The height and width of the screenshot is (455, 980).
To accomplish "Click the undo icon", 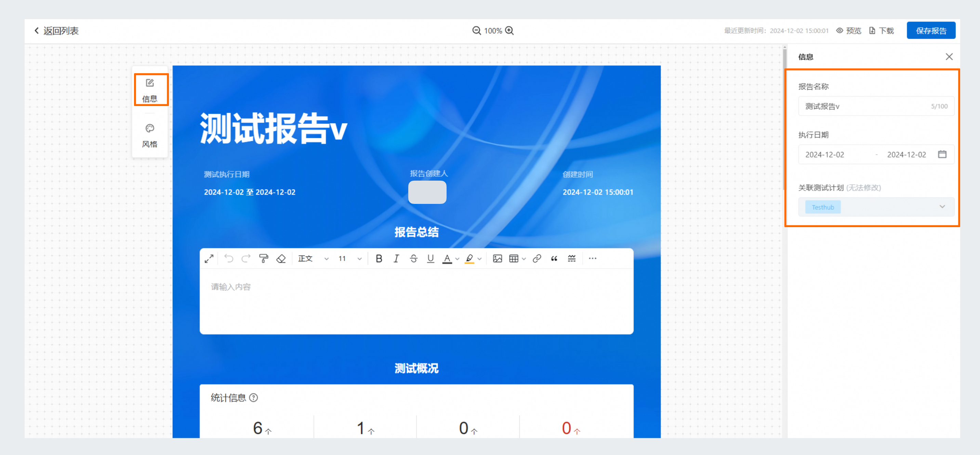I will click(229, 259).
